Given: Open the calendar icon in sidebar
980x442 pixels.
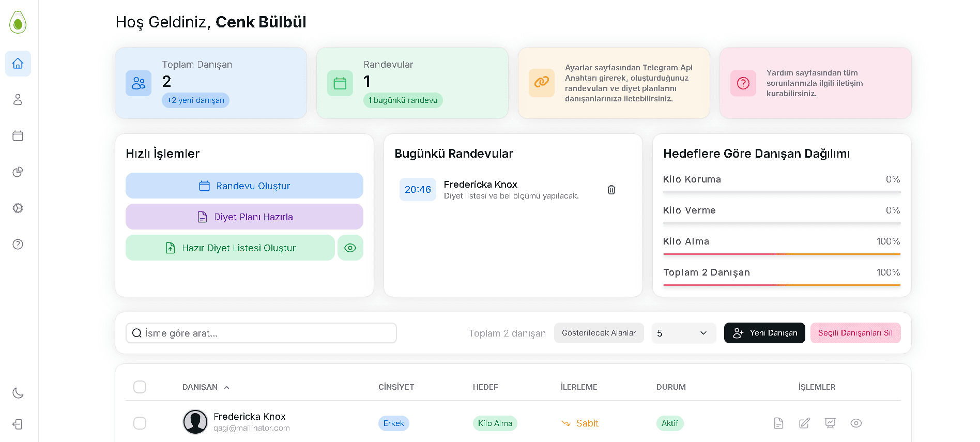Looking at the screenshot, I should click(18, 135).
